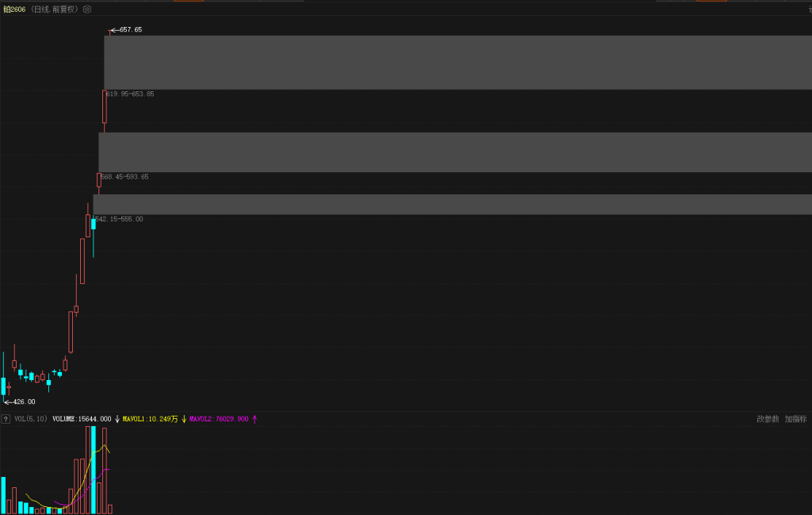This screenshot has width=812, height=515.
Task: Select the 铂2606 contract title
Action: pyautogui.click(x=14, y=10)
